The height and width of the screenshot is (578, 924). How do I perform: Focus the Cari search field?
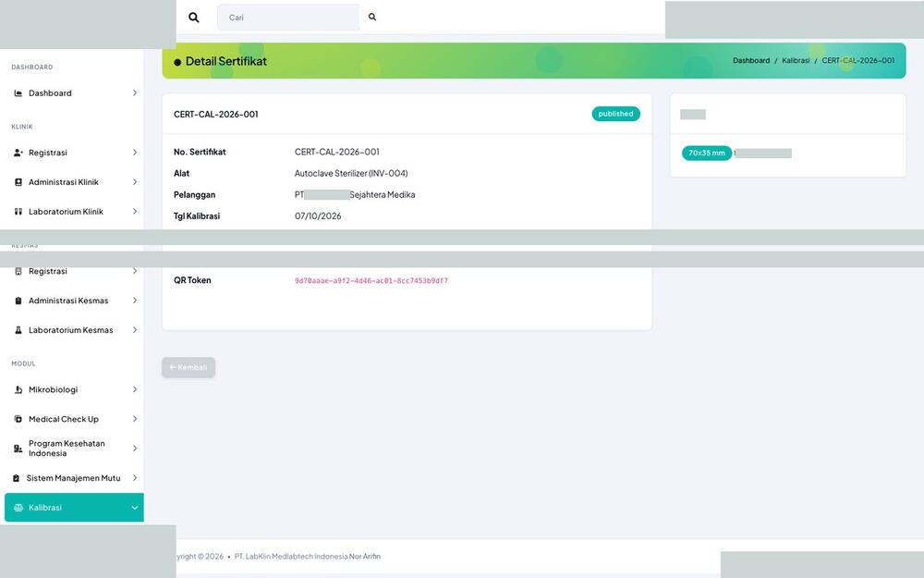[x=288, y=18]
